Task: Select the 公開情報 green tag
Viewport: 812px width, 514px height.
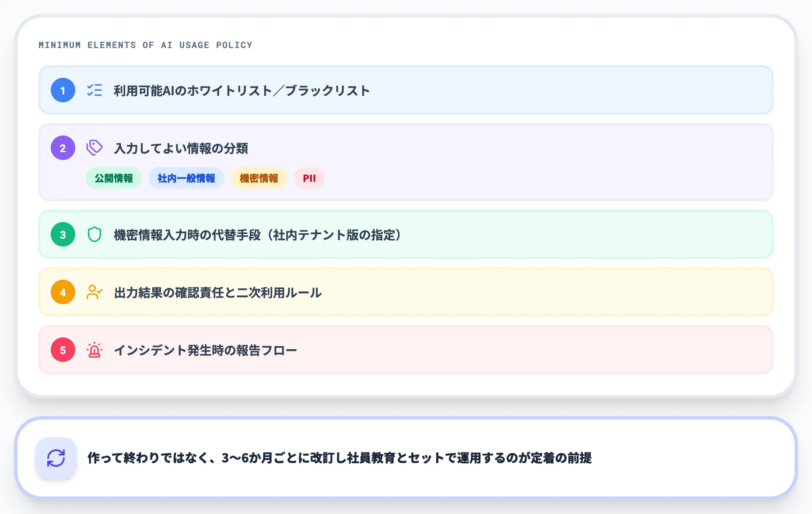Action: (114, 178)
